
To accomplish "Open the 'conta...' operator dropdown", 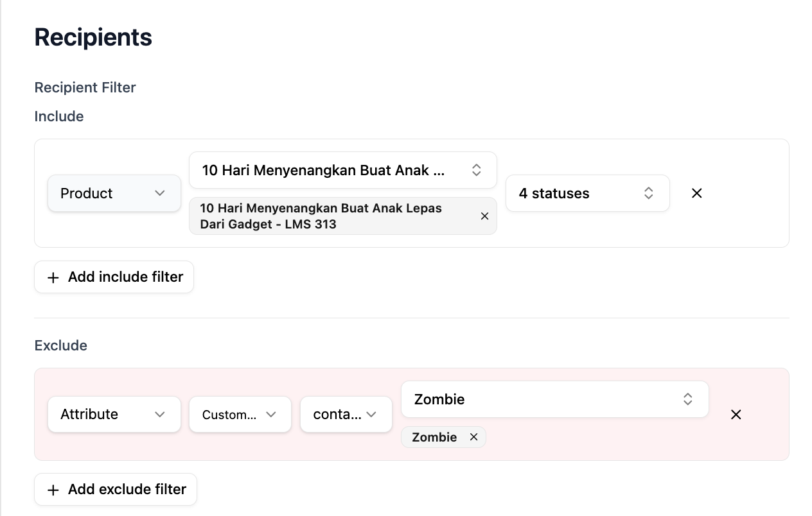I will (346, 415).
